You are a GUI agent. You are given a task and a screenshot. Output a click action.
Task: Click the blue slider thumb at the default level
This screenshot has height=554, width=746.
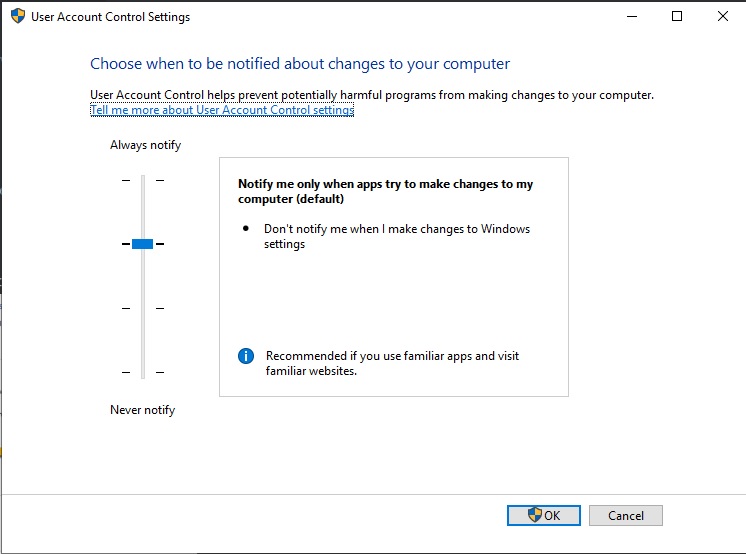[x=142, y=244]
